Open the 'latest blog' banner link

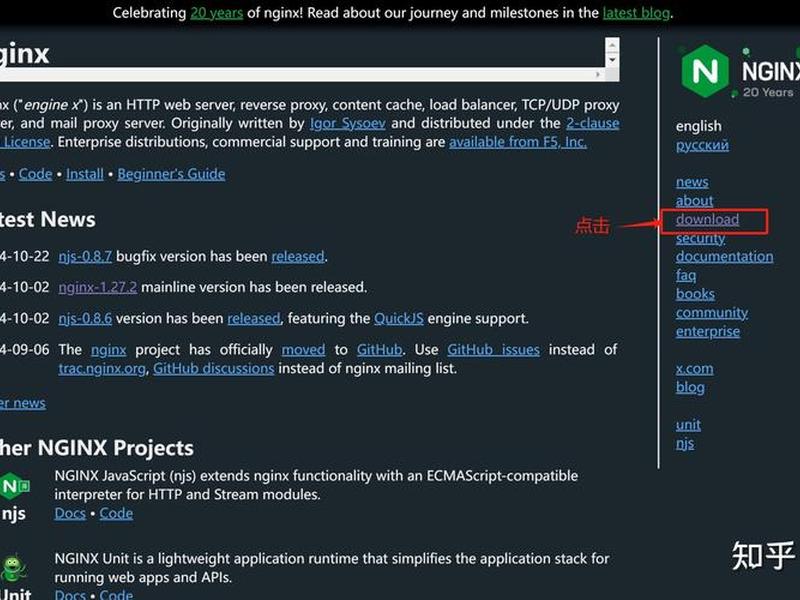point(636,13)
